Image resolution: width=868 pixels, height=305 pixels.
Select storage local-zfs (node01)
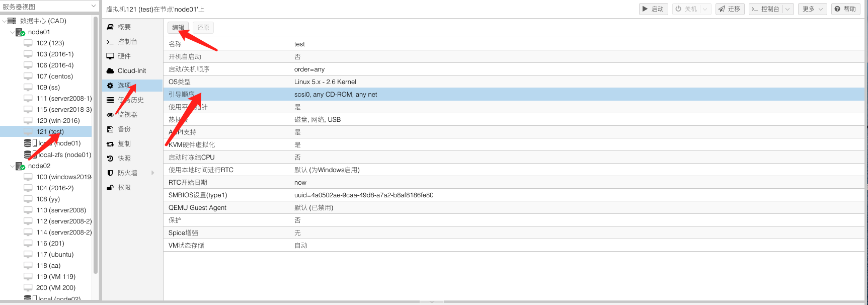(x=64, y=155)
